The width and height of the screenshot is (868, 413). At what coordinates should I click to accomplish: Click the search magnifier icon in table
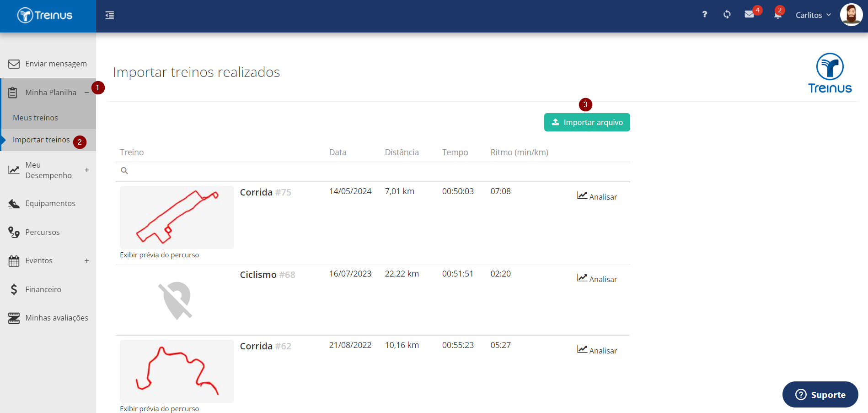click(124, 171)
